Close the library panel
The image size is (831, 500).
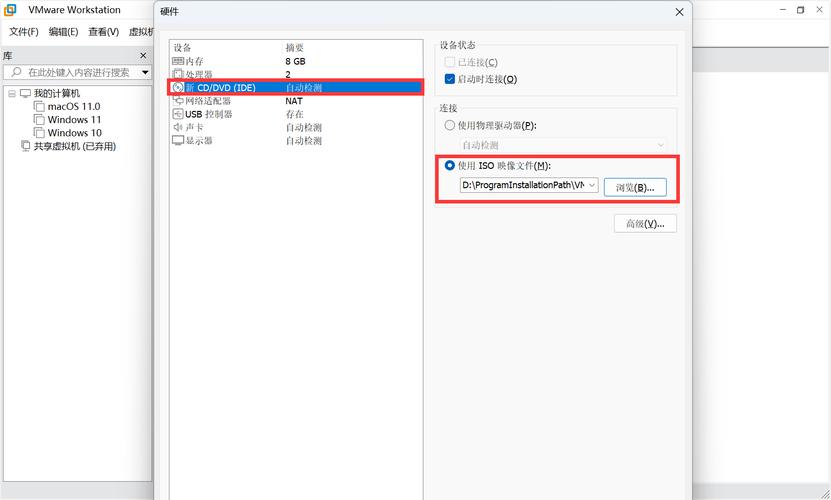click(143, 56)
